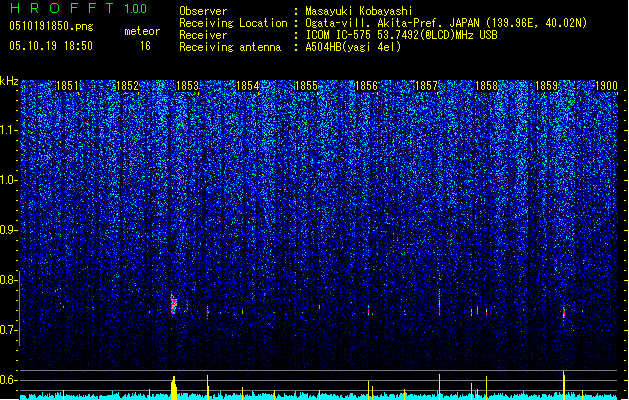Click the 1857 time marker
Viewport: 629px width, 400px height.
tap(426, 86)
